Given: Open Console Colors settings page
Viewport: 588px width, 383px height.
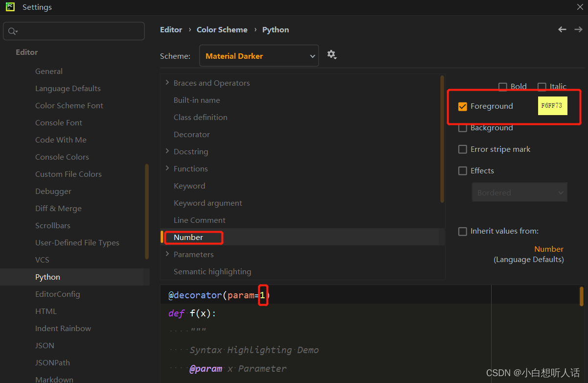Looking at the screenshot, I should pyautogui.click(x=62, y=157).
